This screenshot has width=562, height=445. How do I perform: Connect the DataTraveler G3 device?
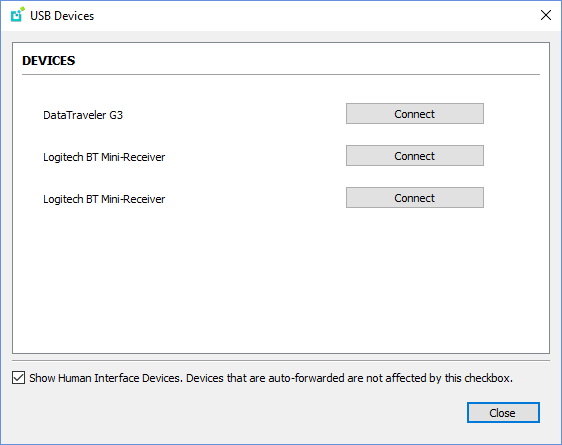pyautogui.click(x=415, y=114)
